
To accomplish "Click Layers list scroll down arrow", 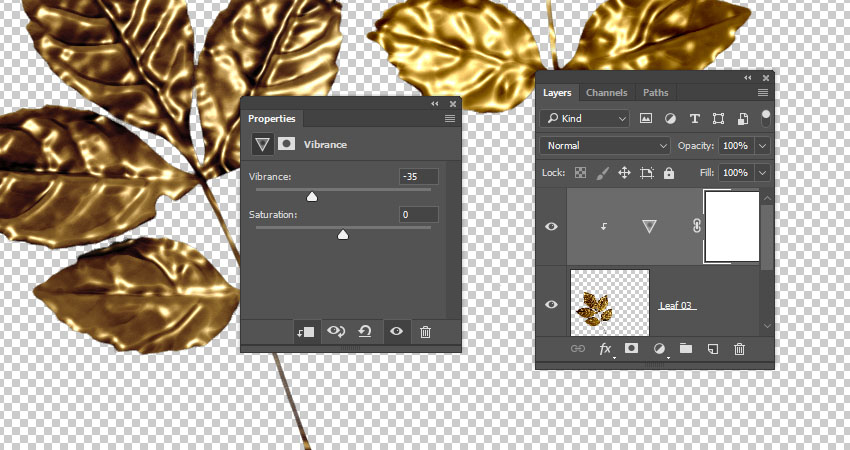I will 767,326.
